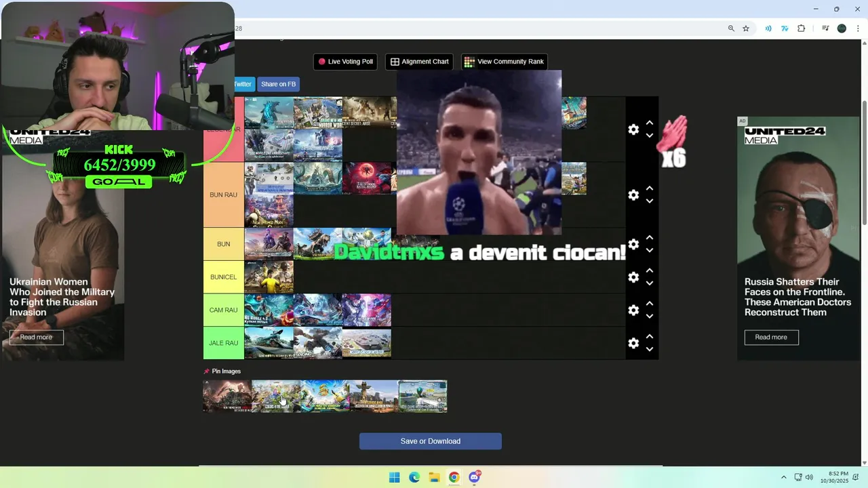Move the BUNICEL tier up

tap(650, 270)
